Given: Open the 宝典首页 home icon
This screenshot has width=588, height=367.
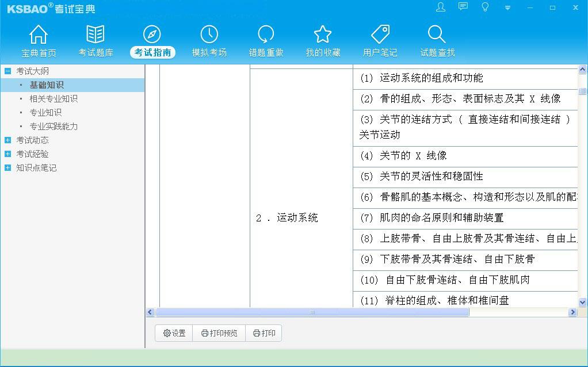Looking at the screenshot, I should click(x=39, y=35).
